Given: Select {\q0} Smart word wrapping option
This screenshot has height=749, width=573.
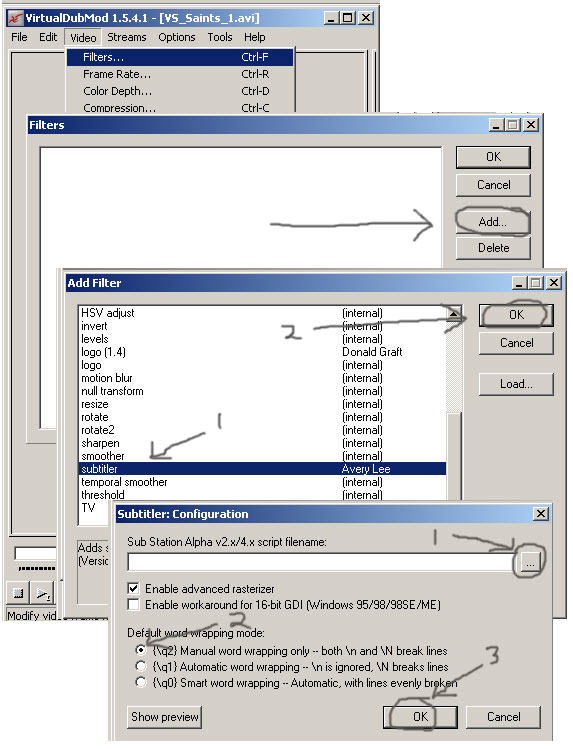Looking at the screenshot, I should tap(140, 682).
